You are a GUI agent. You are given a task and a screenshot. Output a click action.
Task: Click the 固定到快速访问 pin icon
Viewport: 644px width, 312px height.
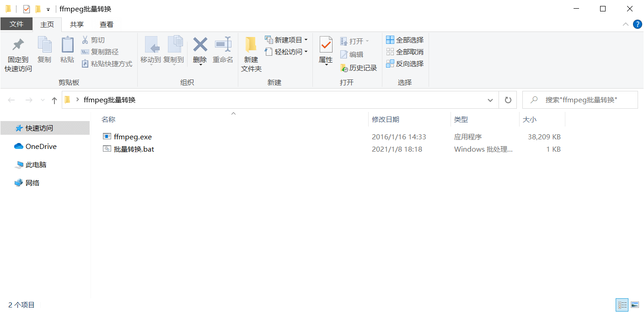pyautogui.click(x=18, y=45)
